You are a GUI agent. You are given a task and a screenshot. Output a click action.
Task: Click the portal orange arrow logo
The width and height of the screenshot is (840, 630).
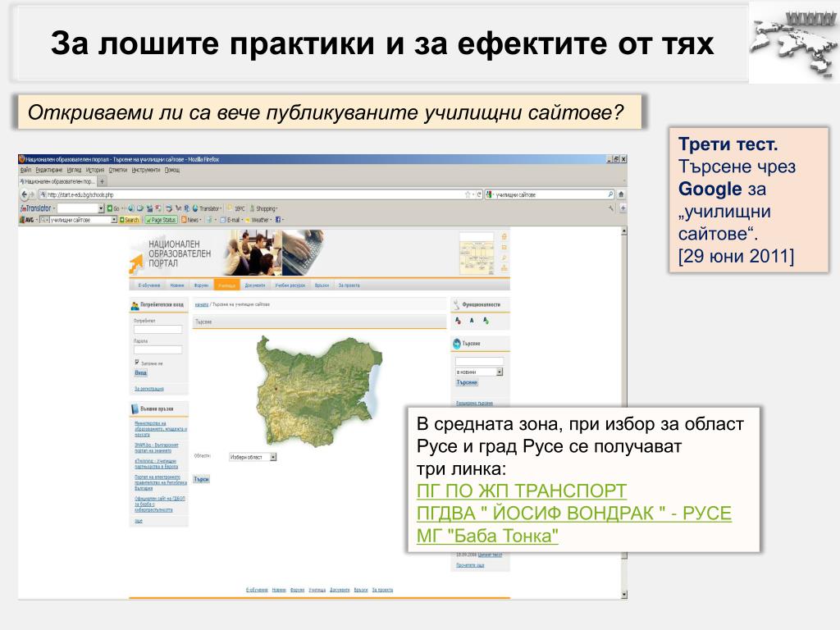(137, 263)
